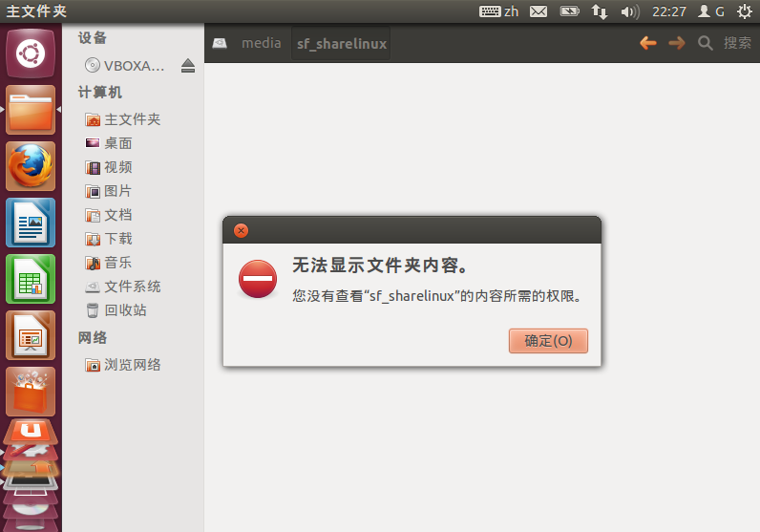This screenshot has width=760, height=532.
Task: Select sf_sharelinux path bar button
Action: (341, 44)
